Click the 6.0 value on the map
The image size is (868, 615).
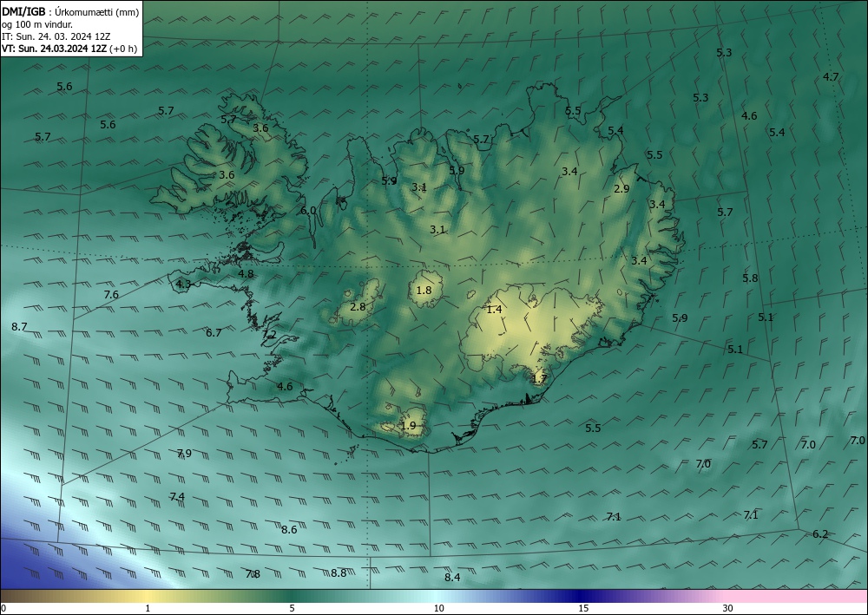[308, 211]
